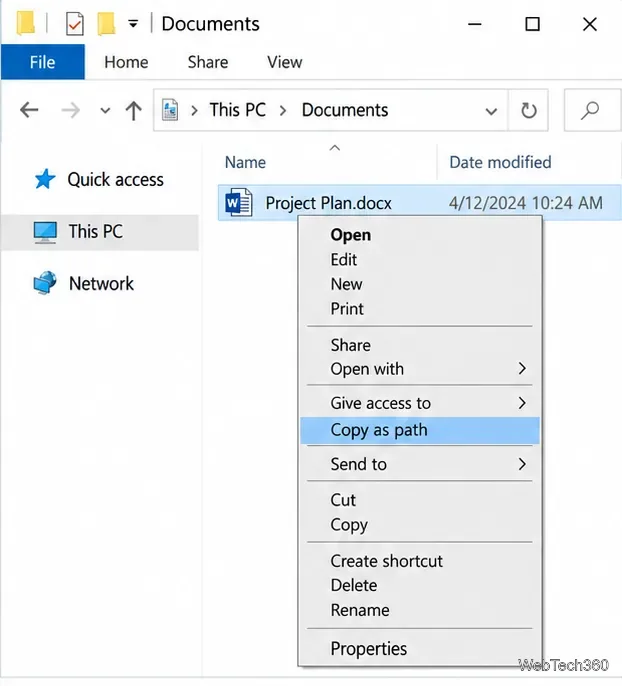Click the Quick access star icon

click(x=45, y=179)
